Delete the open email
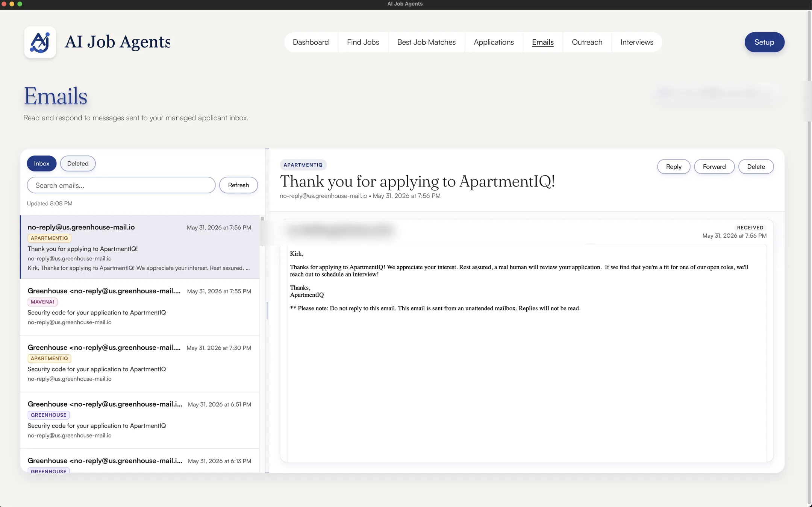 (x=756, y=167)
